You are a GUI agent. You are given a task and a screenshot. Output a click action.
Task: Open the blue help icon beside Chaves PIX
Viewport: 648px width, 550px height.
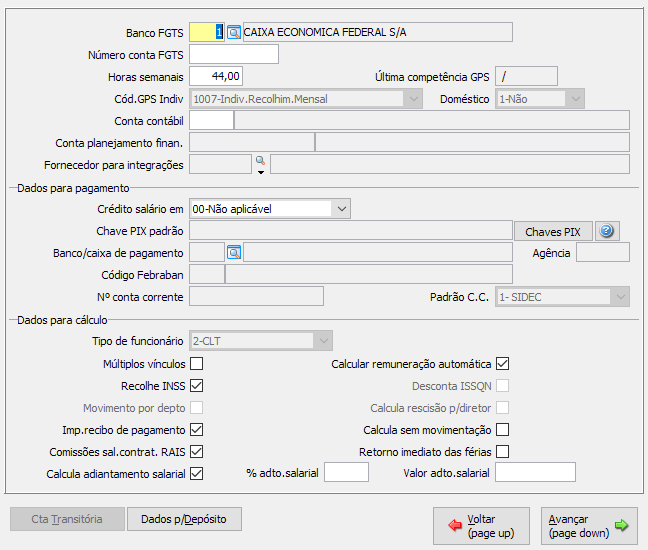coord(608,231)
